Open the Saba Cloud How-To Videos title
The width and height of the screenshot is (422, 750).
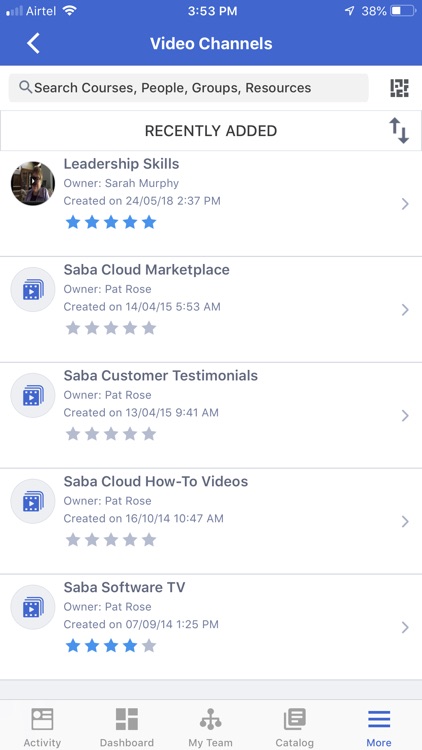click(156, 481)
